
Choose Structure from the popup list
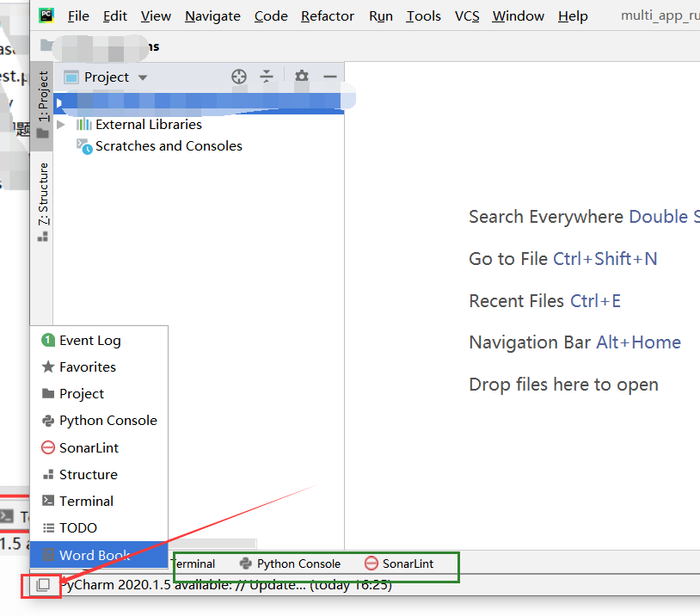pos(99,475)
